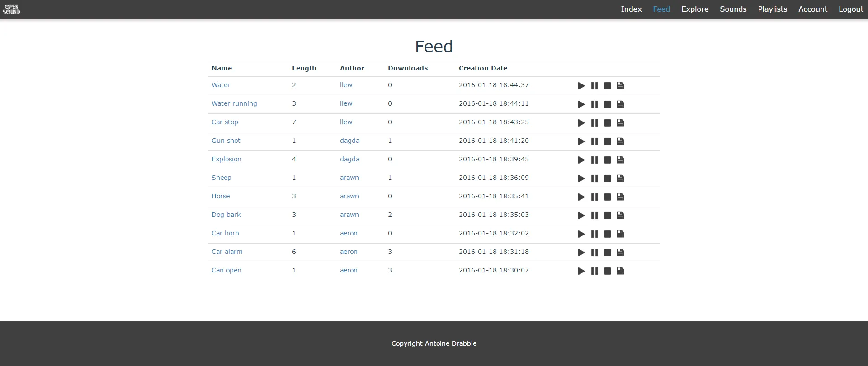Go to the Index page
Viewport: 868px width, 366px height.
[x=631, y=9]
